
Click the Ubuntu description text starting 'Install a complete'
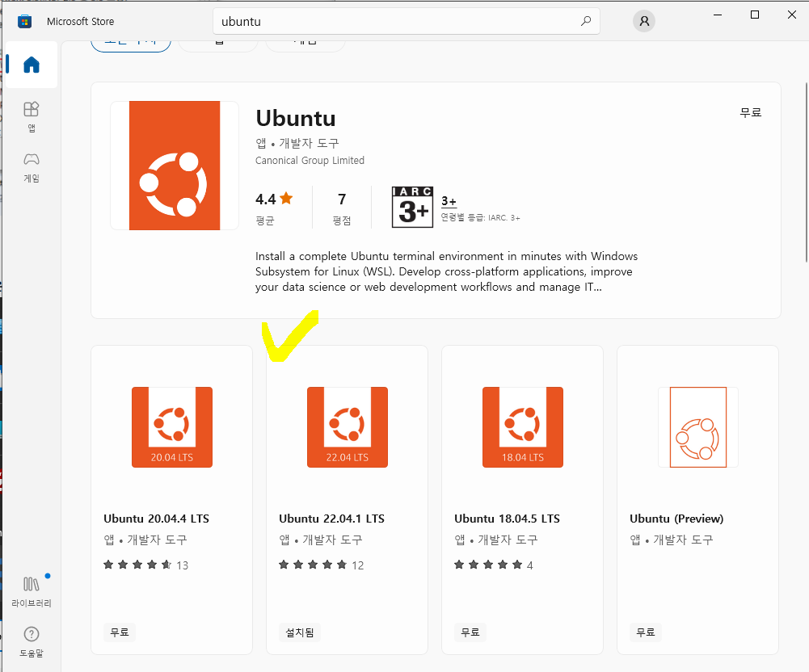click(x=446, y=272)
